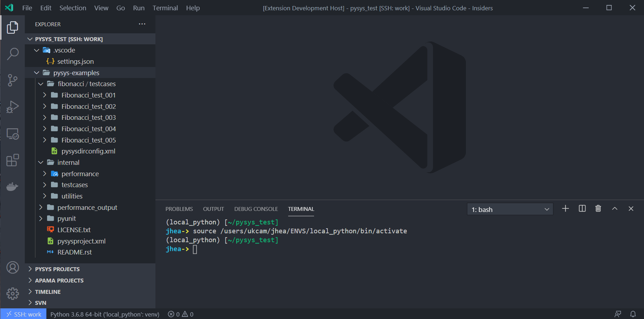Open the Go menu
Image resolution: width=644 pixels, height=319 pixels.
click(x=120, y=8)
